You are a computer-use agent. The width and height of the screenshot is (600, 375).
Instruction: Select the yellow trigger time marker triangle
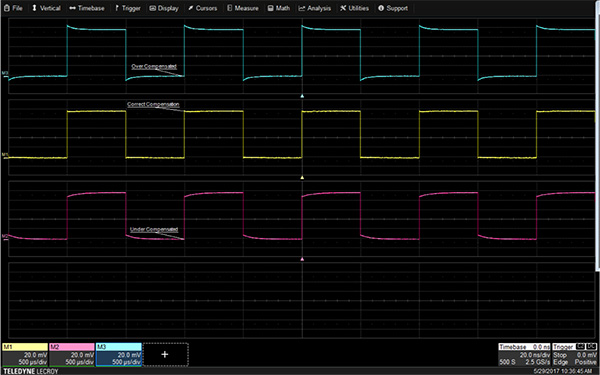[302, 178]
